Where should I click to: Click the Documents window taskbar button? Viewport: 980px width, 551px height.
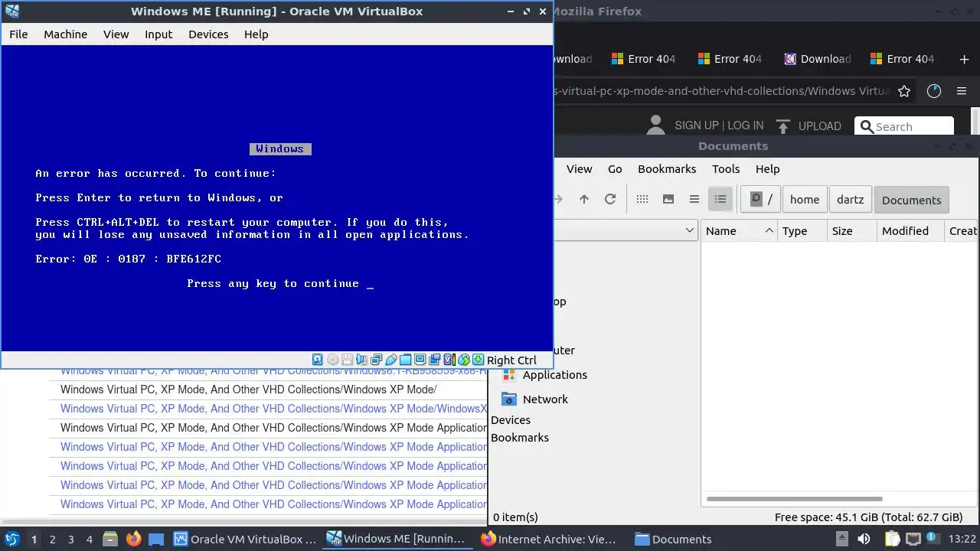click(674, 539)
